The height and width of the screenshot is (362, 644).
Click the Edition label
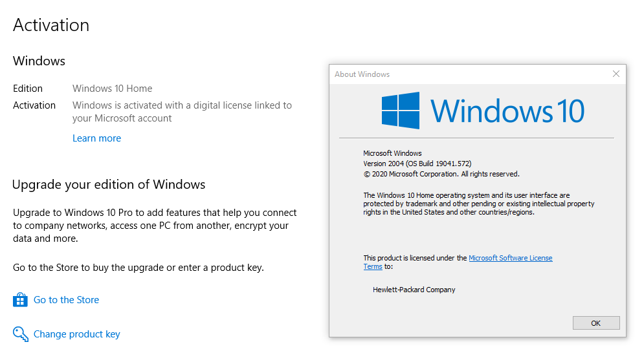click(28, 89)
